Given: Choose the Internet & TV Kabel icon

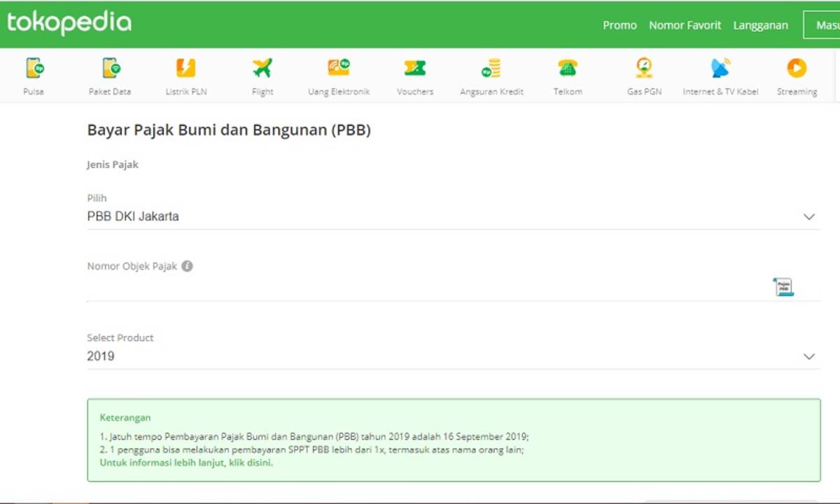Looking at the screenshot, I should [720, 69].
